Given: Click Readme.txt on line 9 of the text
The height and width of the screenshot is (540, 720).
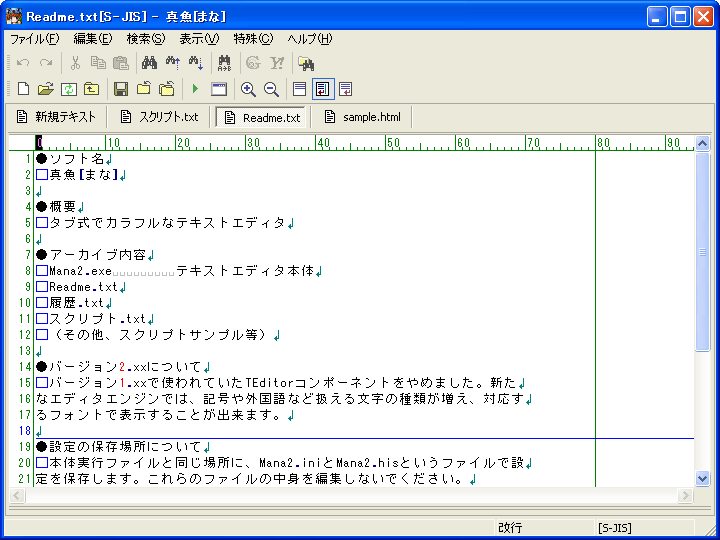Looking at the screenshot, I should [84, 287].
